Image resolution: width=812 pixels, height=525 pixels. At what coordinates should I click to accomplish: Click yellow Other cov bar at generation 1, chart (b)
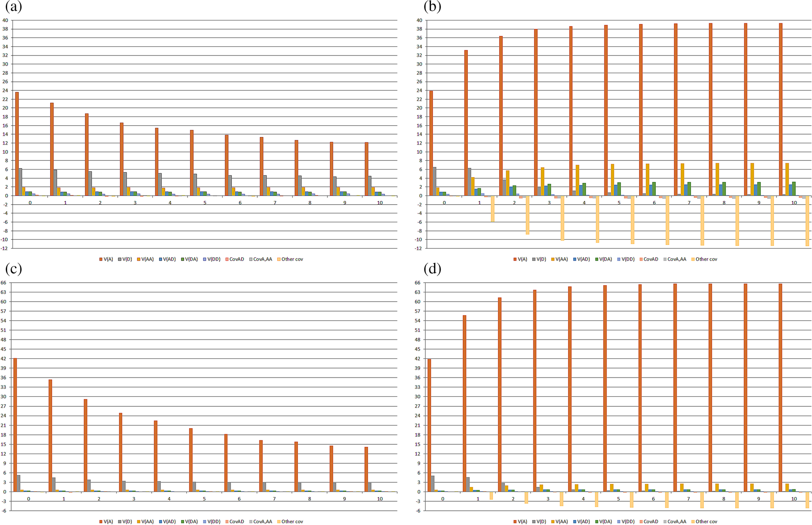493,209
